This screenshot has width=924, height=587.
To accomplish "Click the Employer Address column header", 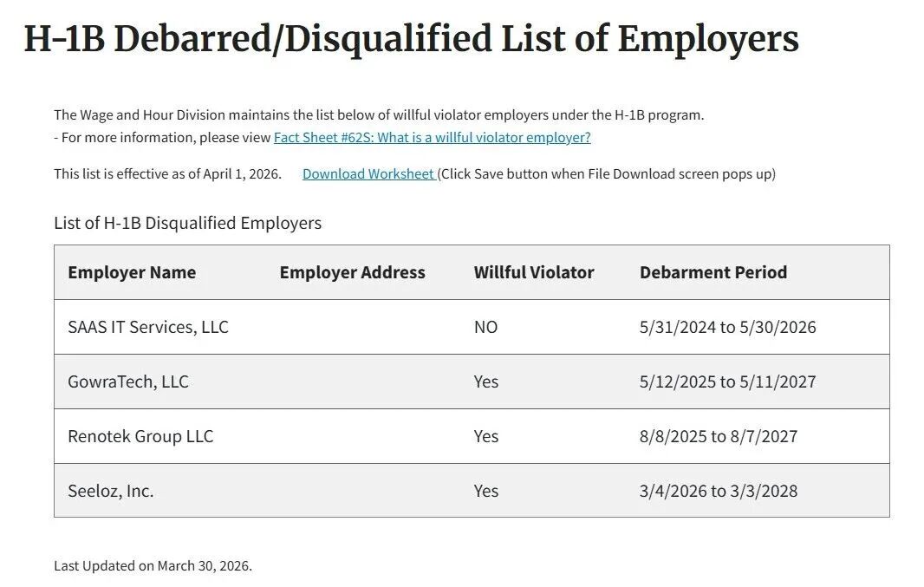I will [x=353, y=272].
